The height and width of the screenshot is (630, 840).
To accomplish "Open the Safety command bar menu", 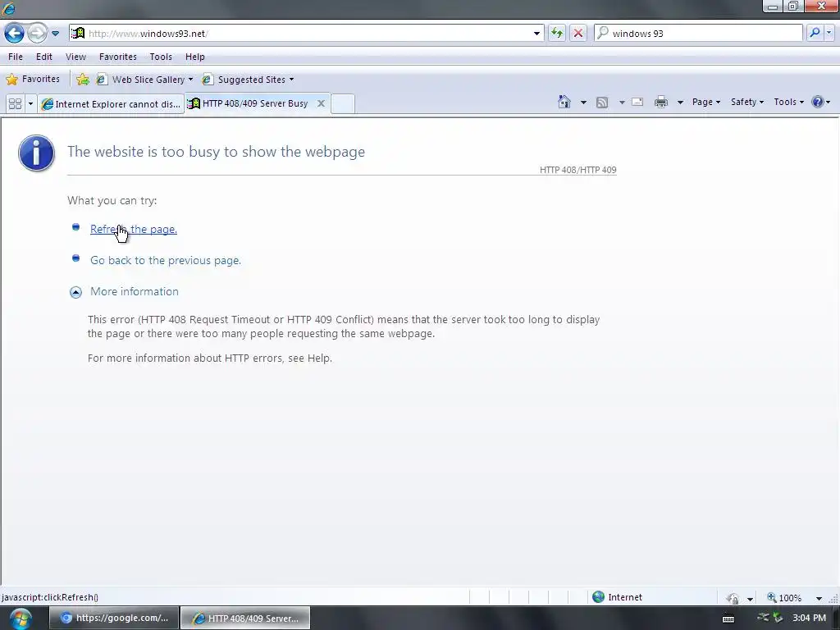I will coord(746,102).
